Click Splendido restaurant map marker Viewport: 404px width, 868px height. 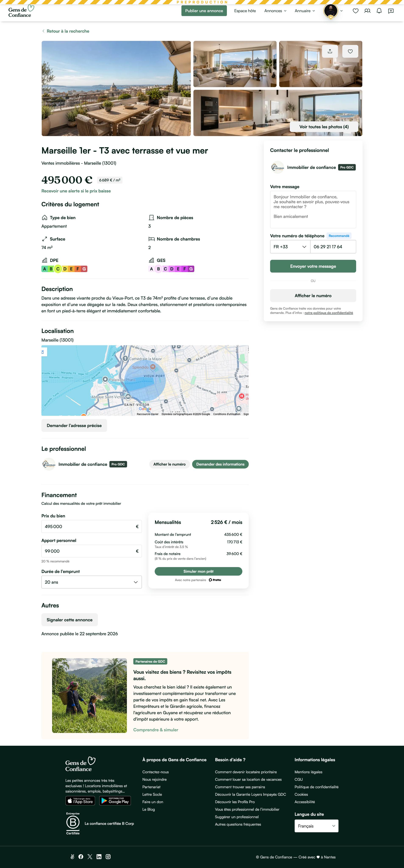pos(153,367)
